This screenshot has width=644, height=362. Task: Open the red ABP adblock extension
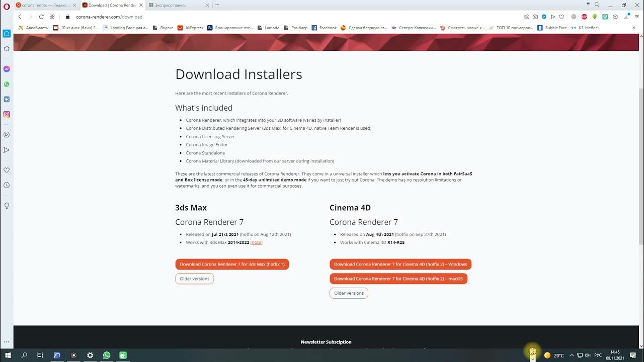point(584,17)
